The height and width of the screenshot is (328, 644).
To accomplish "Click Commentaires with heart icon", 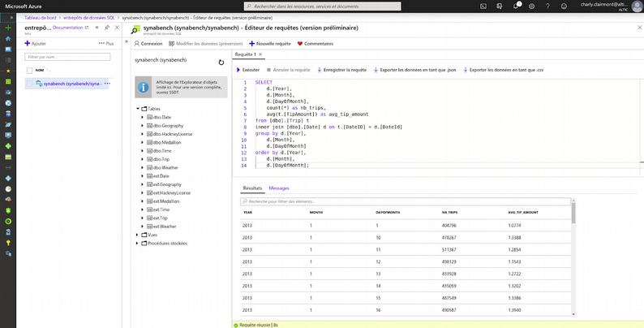I will [x=316, y=44].
